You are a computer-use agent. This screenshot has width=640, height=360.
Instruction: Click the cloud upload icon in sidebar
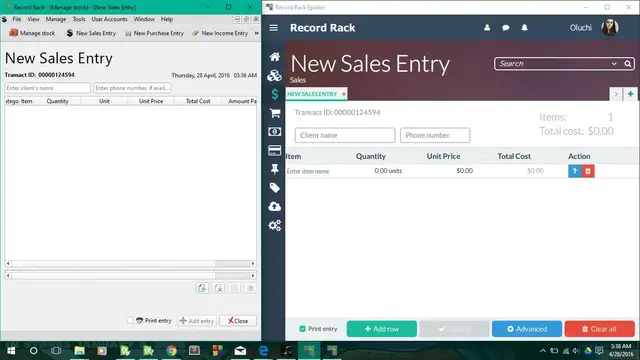[x=275, y=207]
